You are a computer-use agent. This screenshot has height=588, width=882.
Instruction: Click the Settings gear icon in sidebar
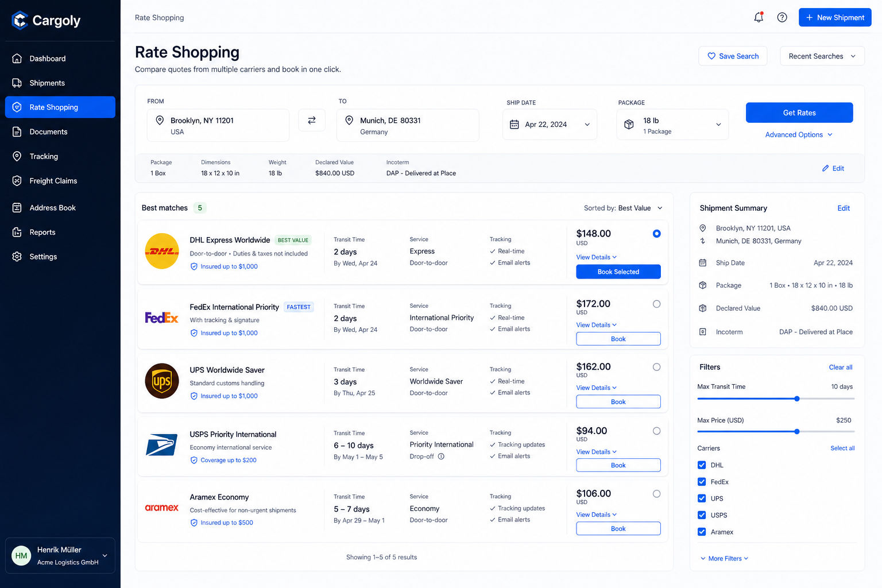(x=17, y=257)
